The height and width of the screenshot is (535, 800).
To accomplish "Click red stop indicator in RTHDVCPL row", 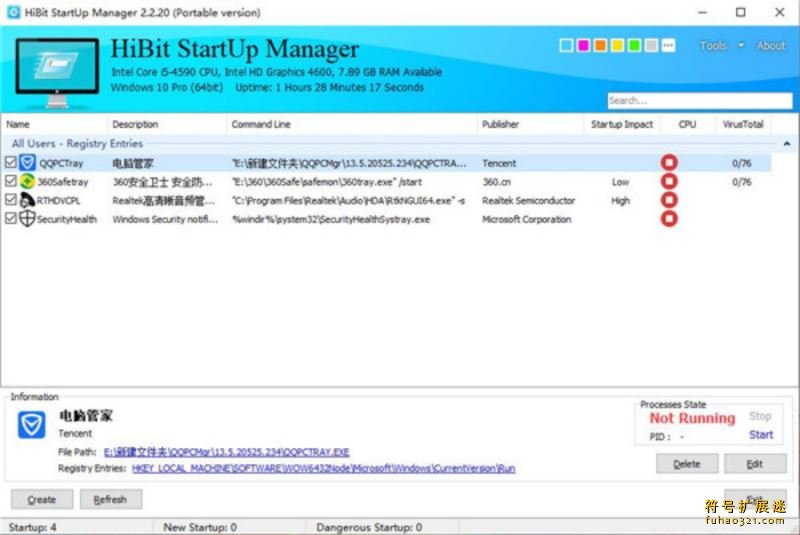I will [669, 200].
